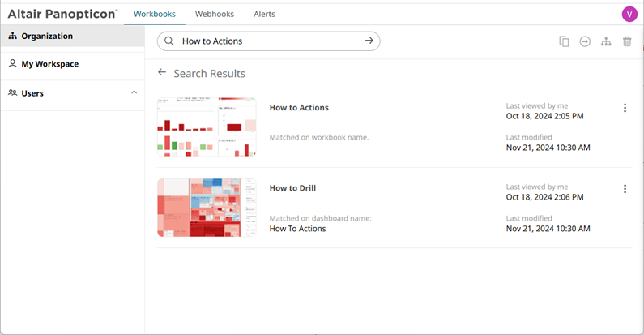Go back using the Search Results arrow

point(162,73)
